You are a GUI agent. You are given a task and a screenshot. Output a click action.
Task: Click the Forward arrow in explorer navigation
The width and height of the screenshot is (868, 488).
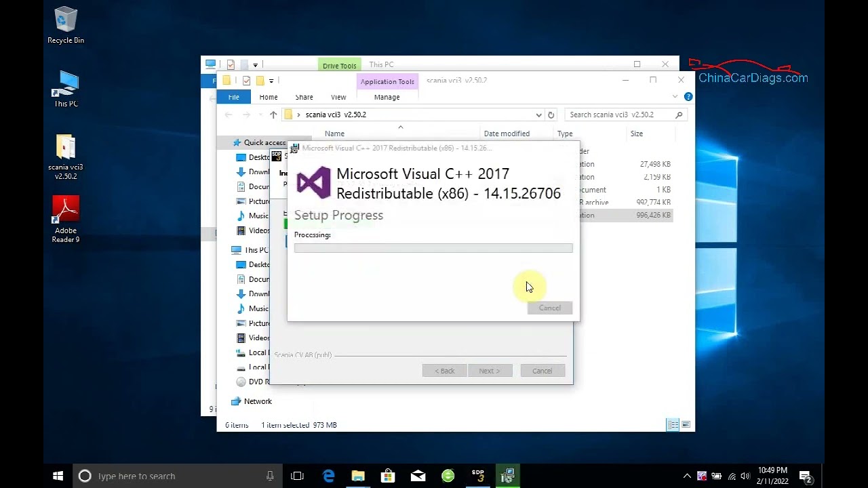tap(246, 115)
